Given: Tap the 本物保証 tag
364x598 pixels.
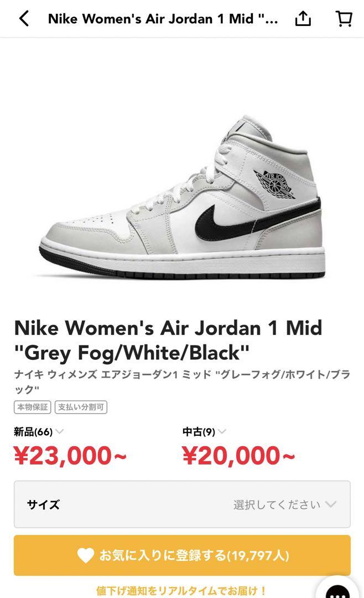Looking at the screenshot, I should tap(33, 407).
